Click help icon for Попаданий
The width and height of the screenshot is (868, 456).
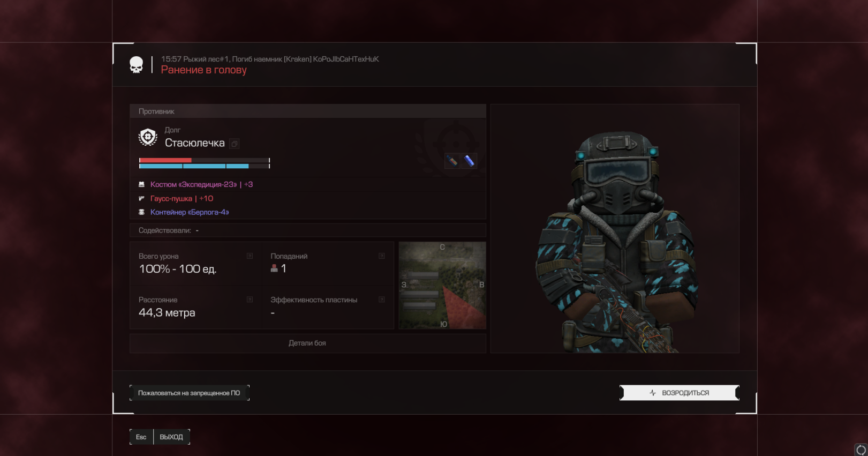[382, 256]
